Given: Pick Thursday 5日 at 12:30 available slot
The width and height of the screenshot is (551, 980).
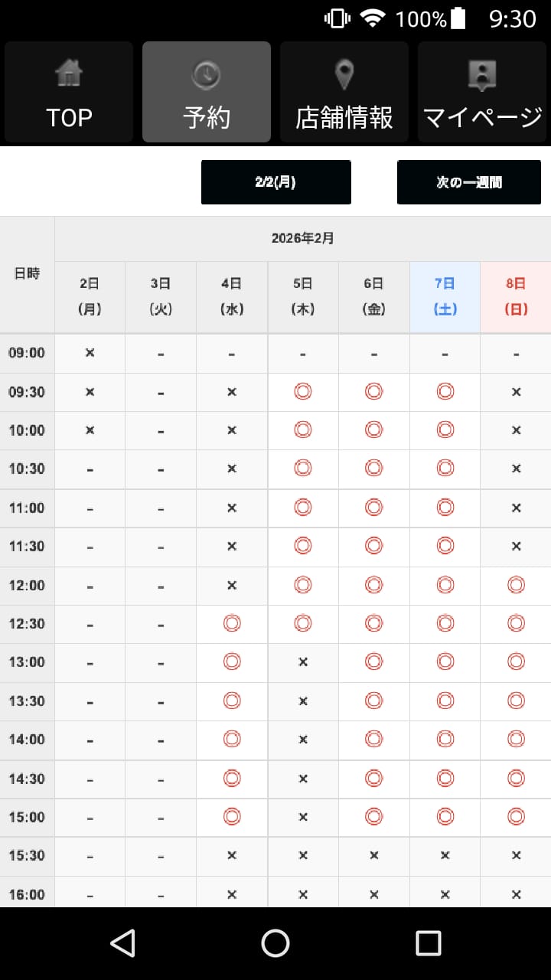Looking at the screenshot, I should (303, 624).
